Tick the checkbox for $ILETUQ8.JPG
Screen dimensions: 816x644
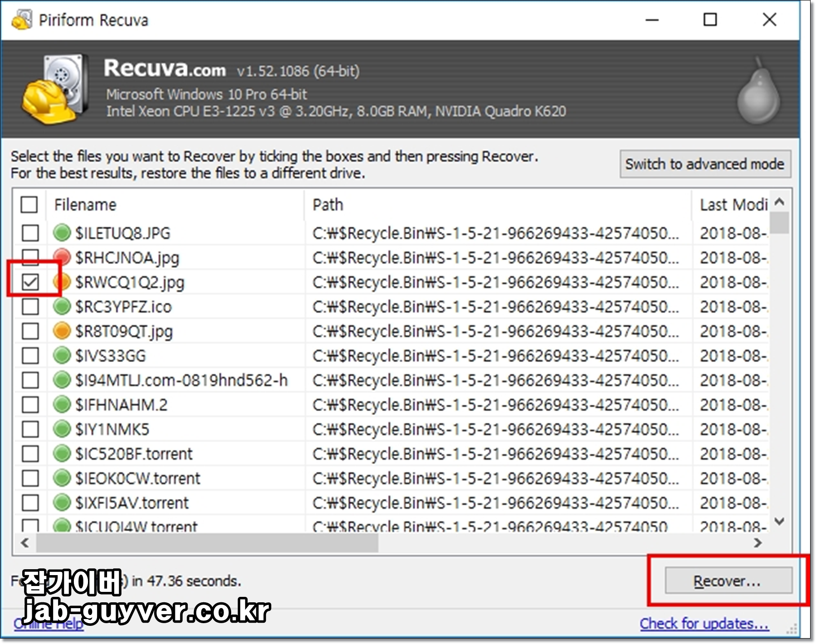coord(30,233)
